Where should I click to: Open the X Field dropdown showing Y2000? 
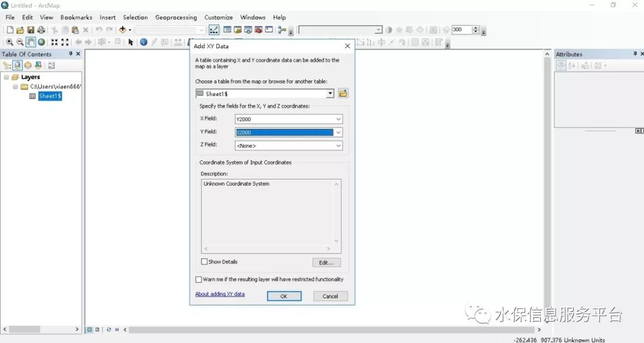tap(339, 119)
